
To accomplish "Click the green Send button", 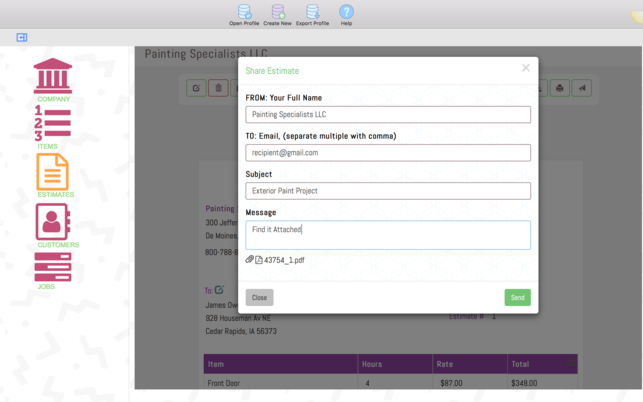I will 518,297.
